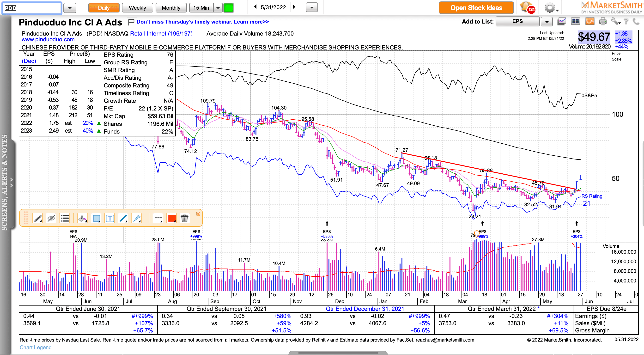Open the wrench tools menu
Viewport: 644px width, 355px height.
click(x=615, y=22)
